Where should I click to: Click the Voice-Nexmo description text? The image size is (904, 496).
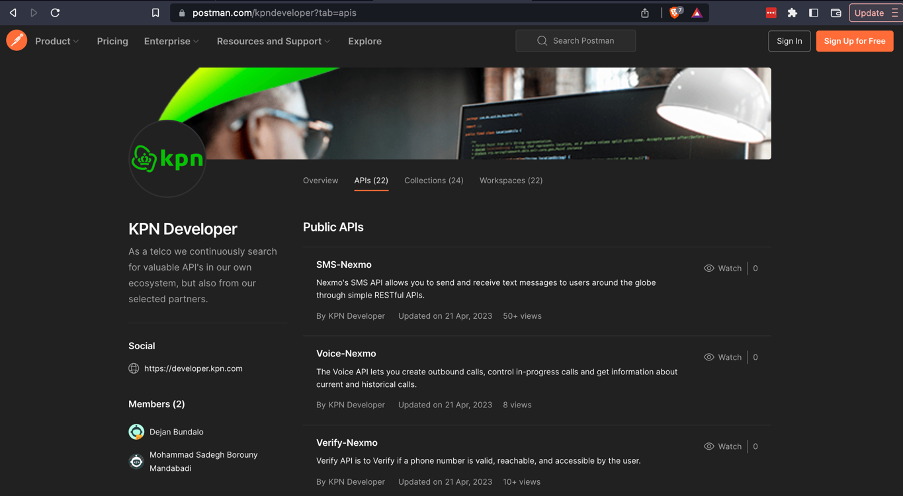point(496,378)
